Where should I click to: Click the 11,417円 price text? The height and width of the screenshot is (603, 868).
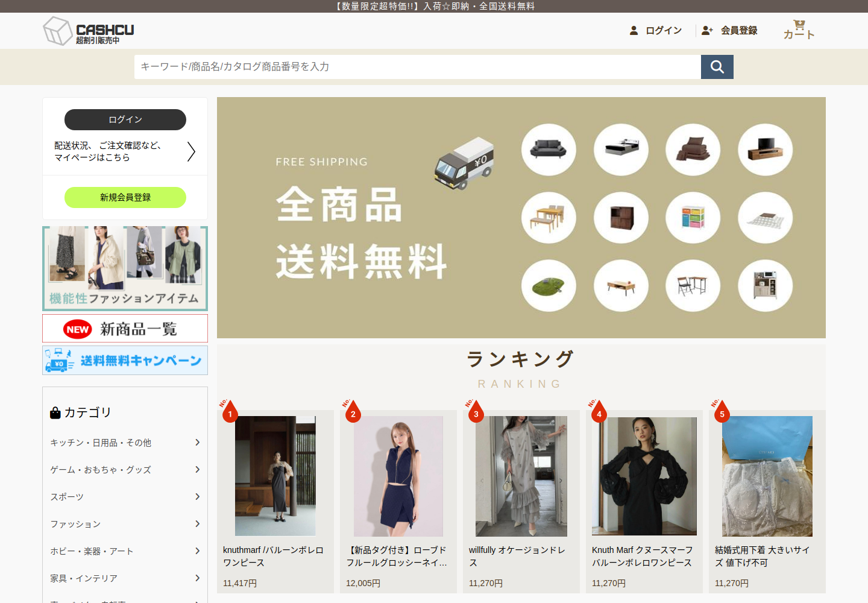(240, 583)
